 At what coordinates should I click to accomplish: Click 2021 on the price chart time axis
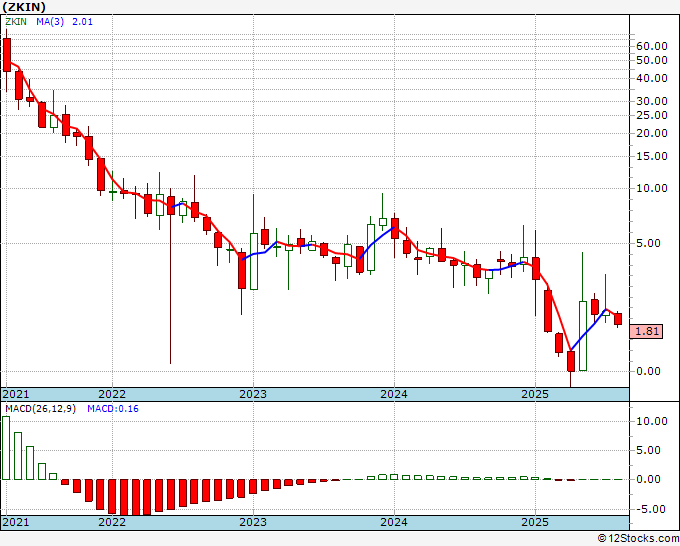16,394
